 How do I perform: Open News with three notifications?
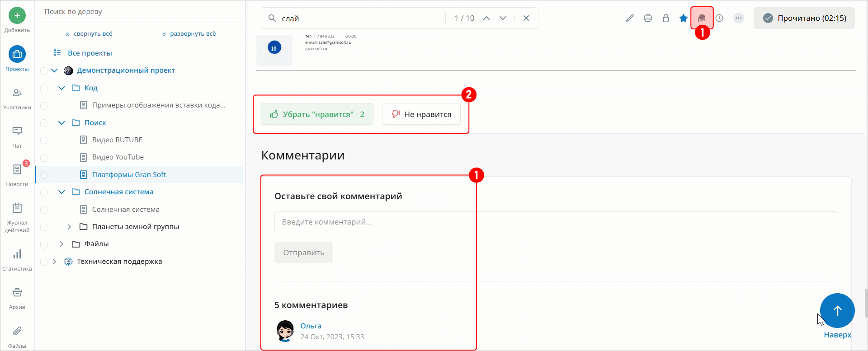[x=17, y=174]
